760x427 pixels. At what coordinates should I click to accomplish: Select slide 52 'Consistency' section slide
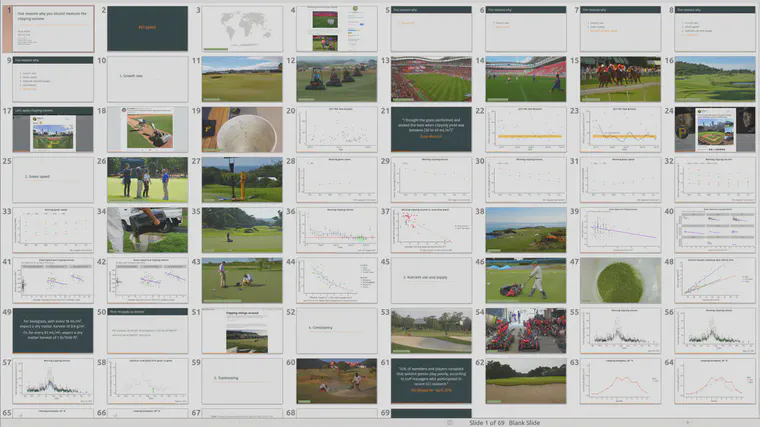point(336,331)
